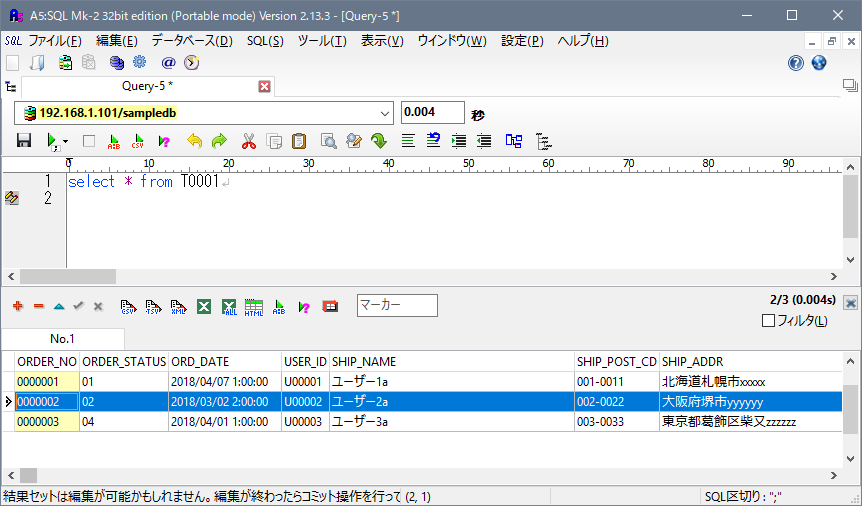
Task: Export results to CSV in the result toolbar
Action: coord(128,307)
